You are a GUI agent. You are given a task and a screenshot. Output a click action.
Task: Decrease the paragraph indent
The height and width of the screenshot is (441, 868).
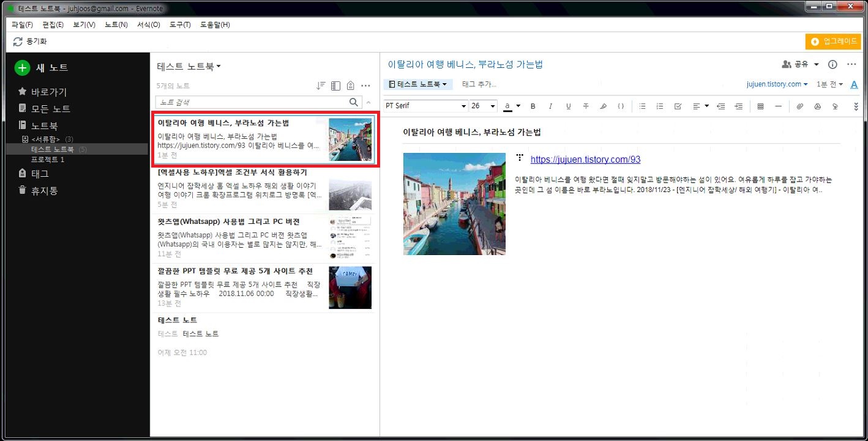pyautogui.click(x=721, y=106)
